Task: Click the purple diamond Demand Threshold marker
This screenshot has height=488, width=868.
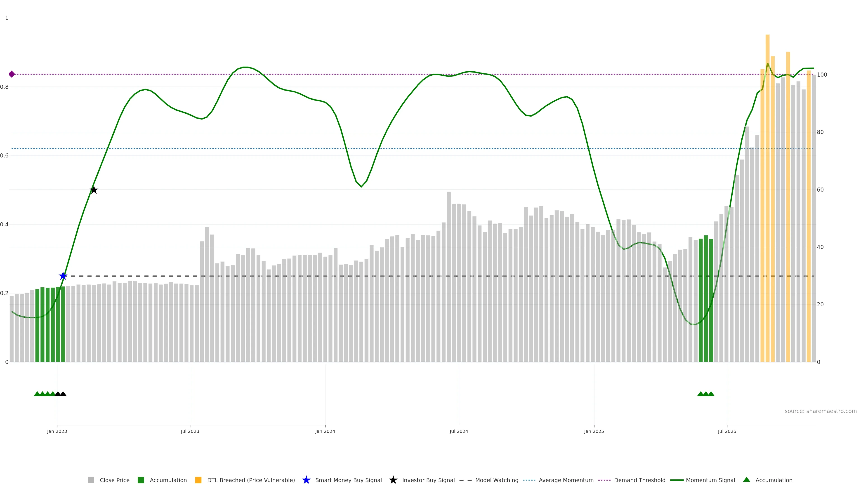Action: tap(12, 74)
